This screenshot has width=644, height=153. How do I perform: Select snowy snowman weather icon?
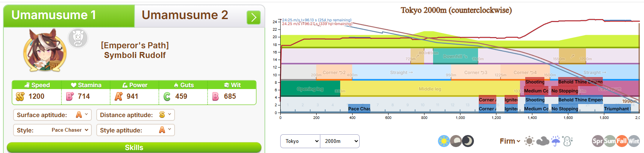coord(568,141)
